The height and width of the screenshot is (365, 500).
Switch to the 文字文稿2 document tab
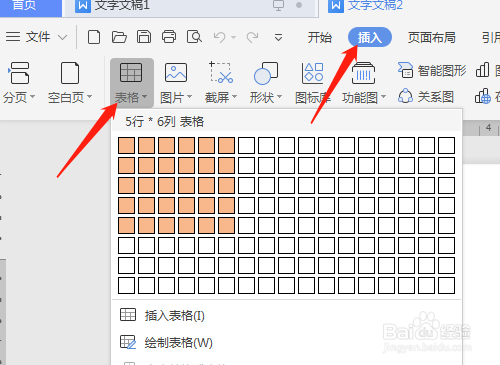coord(375,6)
